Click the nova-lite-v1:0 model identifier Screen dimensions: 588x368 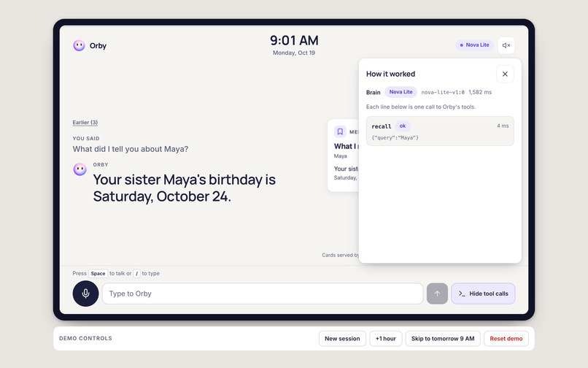click(x=443, y=92)
